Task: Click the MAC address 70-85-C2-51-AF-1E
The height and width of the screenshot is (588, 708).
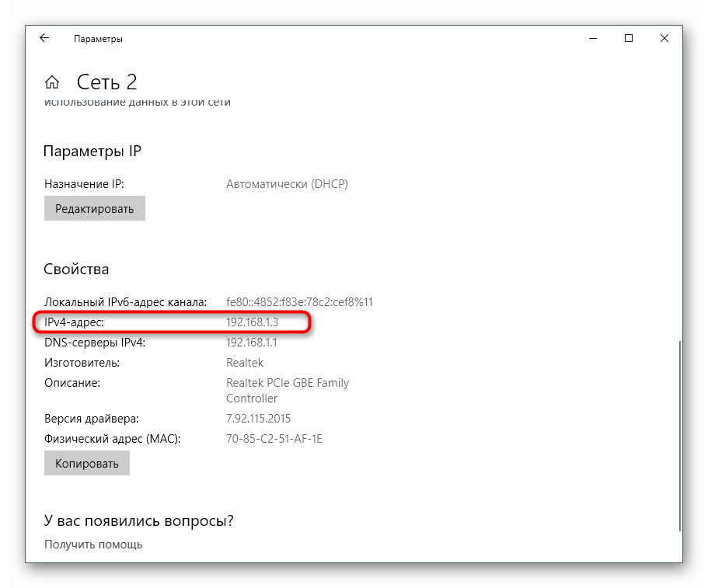Action: tap(274, 439)
